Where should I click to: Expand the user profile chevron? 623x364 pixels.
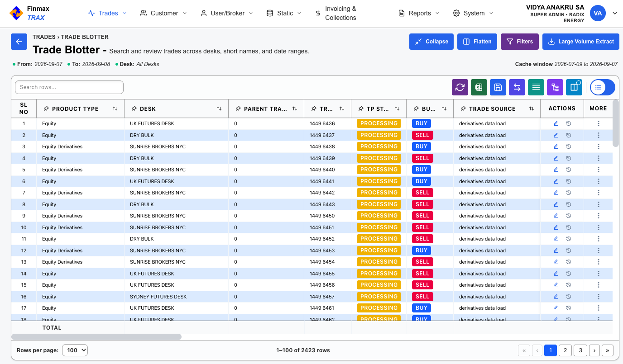click(x=615, y=13)
